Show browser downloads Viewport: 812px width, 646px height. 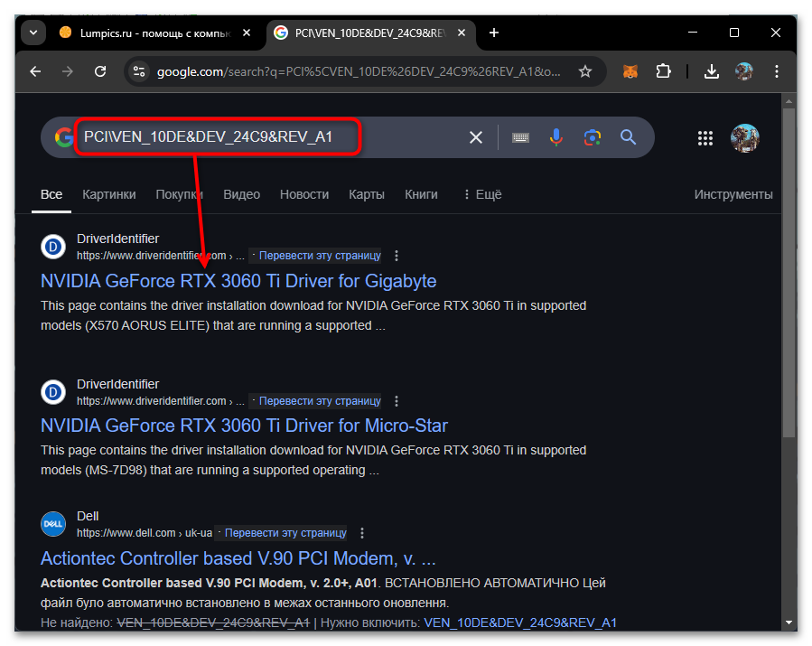pos(712,71)
